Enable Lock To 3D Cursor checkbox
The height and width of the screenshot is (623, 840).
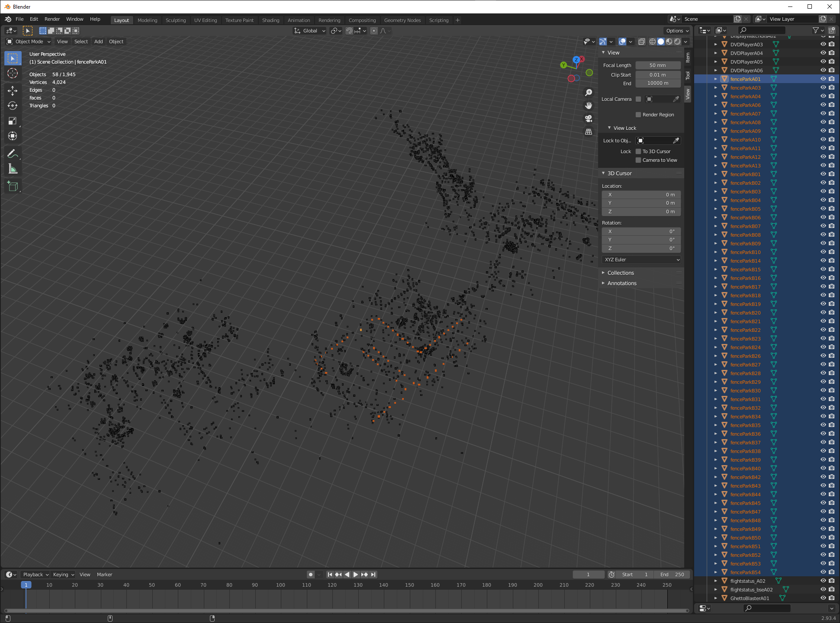[638, 151]
